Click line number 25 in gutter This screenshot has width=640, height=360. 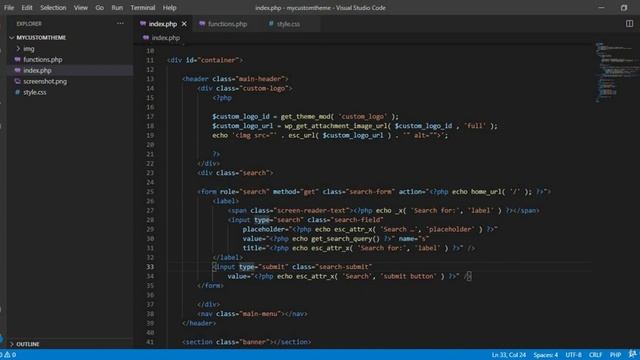pyautogui.click(x=150, y=192)
